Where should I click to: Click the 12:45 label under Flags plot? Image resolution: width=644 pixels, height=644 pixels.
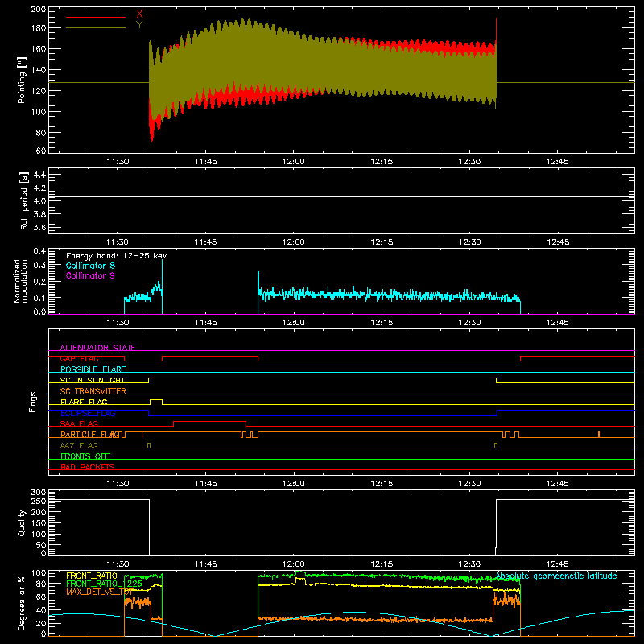557,484
